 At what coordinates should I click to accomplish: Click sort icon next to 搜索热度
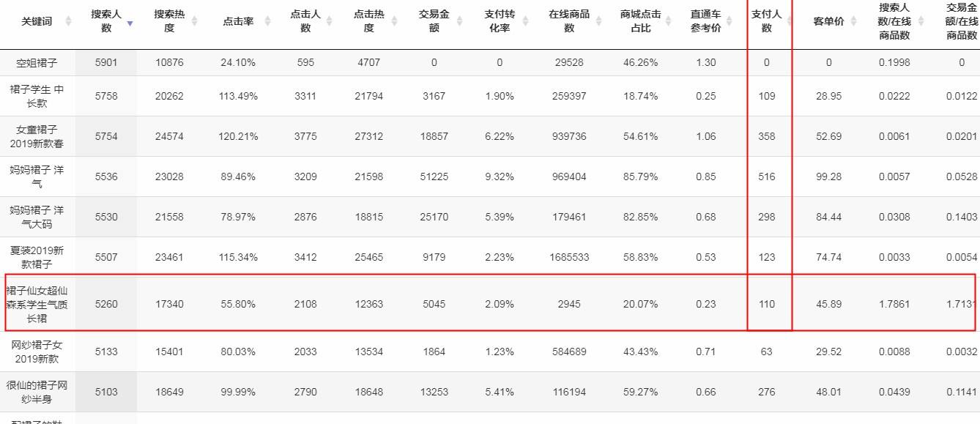193,21
